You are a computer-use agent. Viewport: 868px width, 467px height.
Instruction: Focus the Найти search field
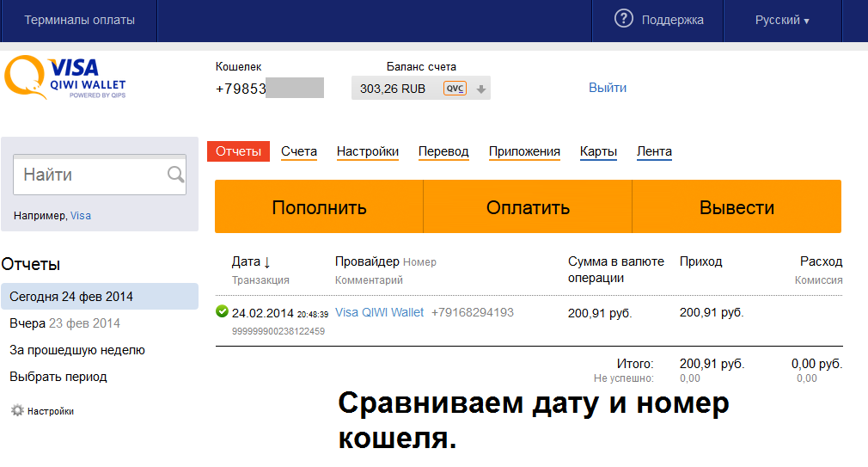click(x=90, y=175)
